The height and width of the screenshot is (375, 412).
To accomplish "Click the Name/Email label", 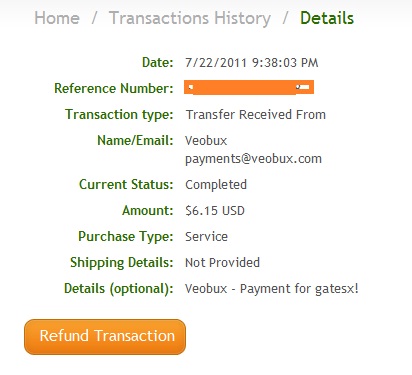I will click(135, 140).
